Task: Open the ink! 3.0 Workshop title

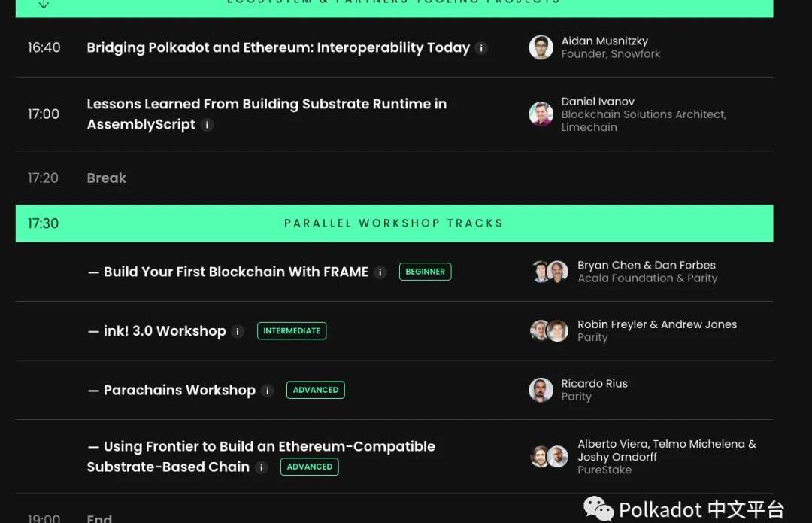Action: click(165, 331)
